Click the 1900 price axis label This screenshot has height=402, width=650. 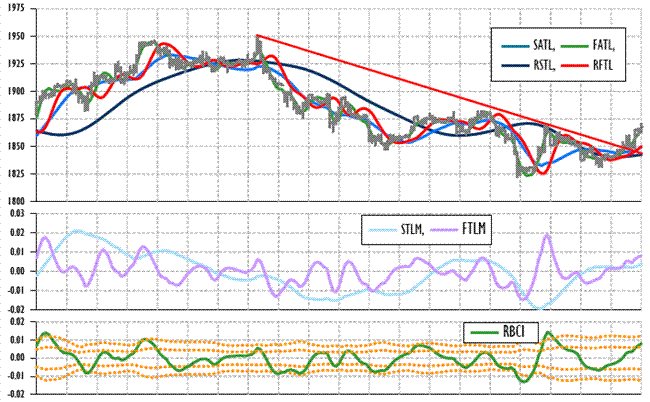coord(16,91)
